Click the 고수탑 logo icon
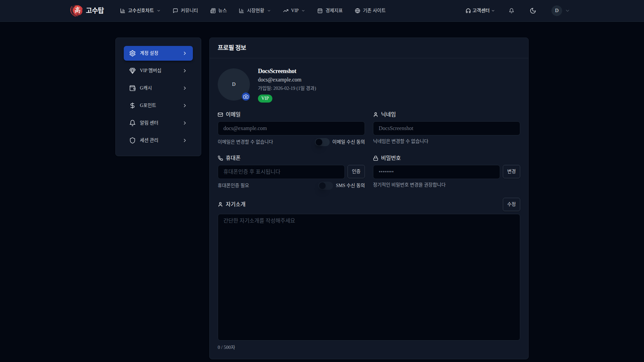Viewport: 644px width, 362px height. click(x=77, y=11)
